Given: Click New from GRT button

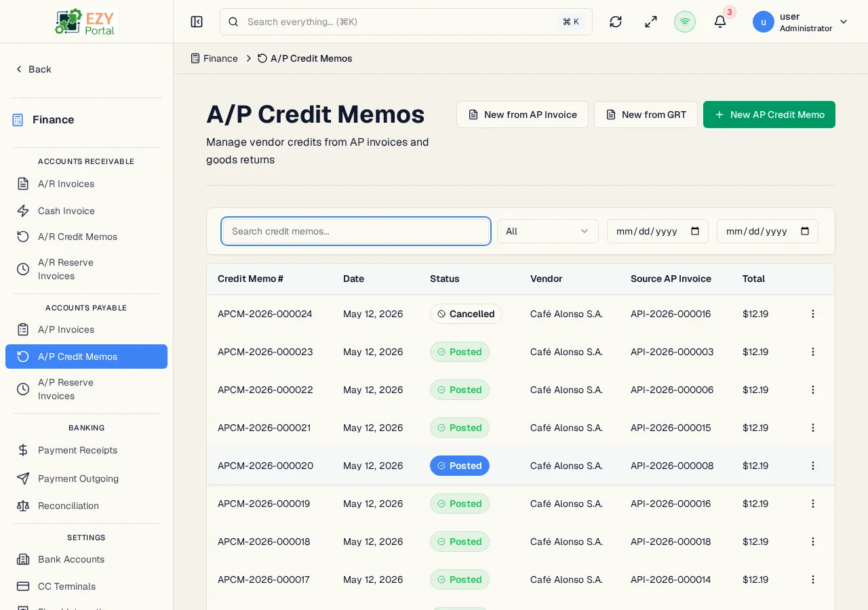Looking at the screenshot, I should [646, 115].
